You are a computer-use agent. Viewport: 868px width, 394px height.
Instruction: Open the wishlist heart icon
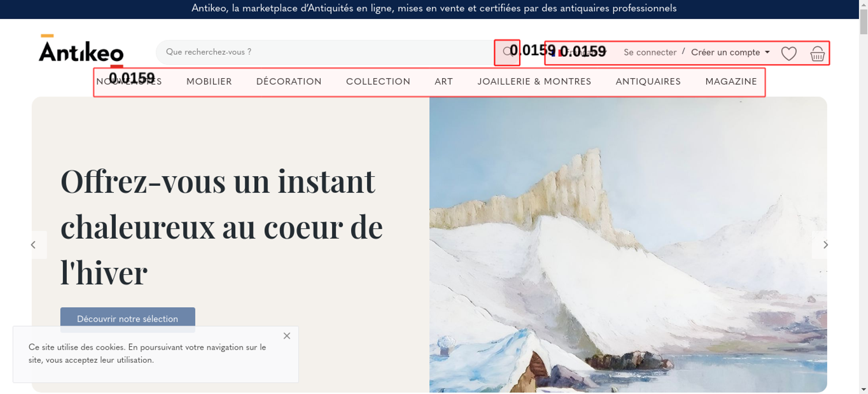point(789,53)
